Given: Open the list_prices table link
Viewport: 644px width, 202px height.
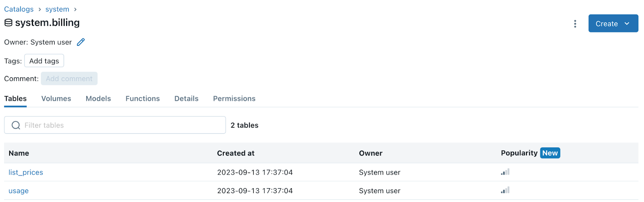Looking at the screenshot, I should coord(26,172).
